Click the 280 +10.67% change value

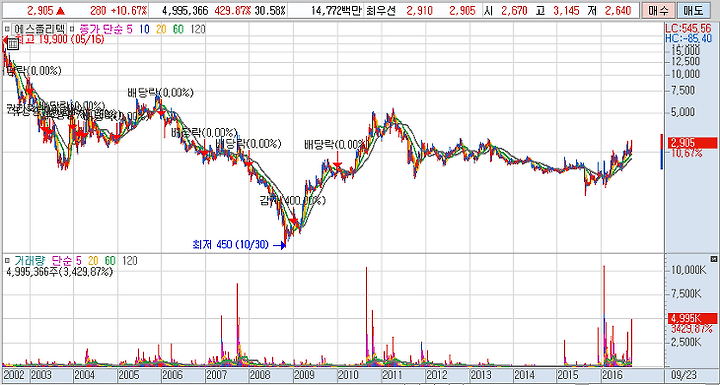(x=119, y=11)
